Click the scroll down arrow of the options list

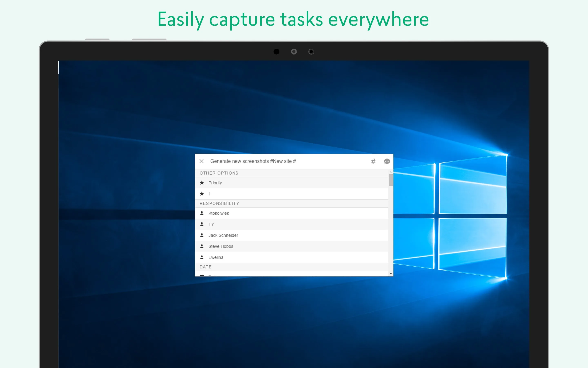[391, 274]
